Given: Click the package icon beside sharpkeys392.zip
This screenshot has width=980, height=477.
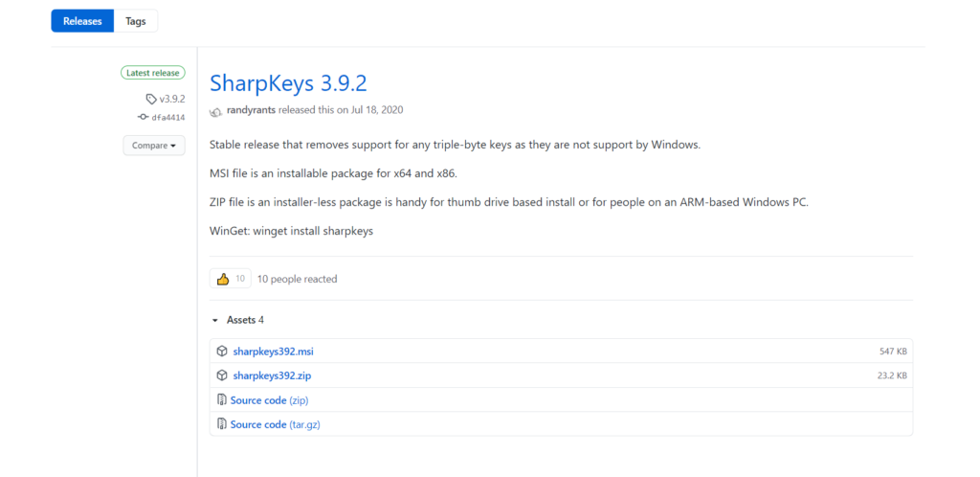Looking at the screenshot, I should [222, 375].
